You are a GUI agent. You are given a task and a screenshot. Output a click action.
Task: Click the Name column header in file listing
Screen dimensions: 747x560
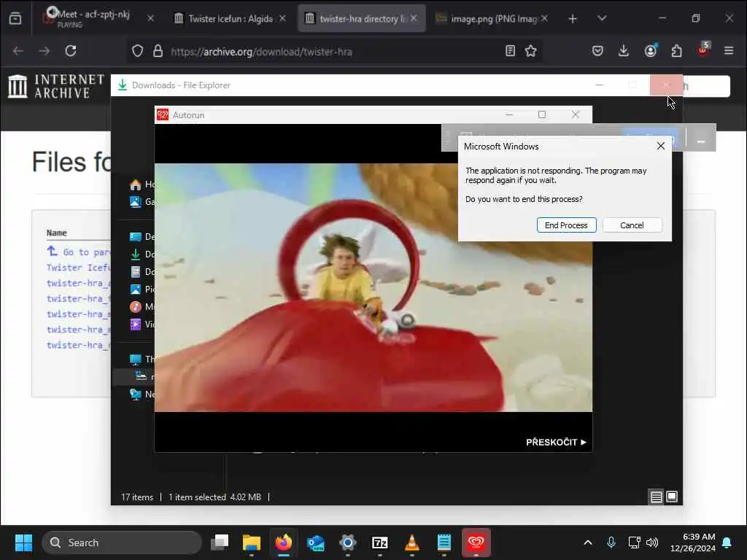[x=57, y=233]
